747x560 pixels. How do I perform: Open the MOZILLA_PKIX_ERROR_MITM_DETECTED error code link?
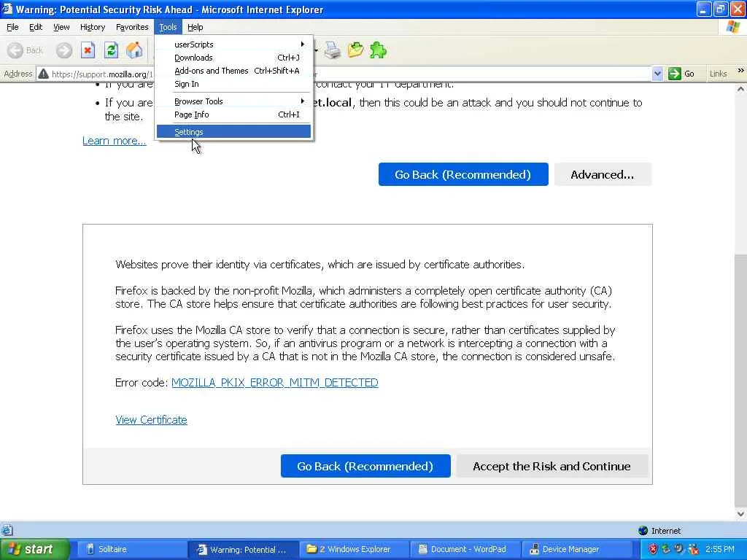pyautogui.click(x=275, y=382)
